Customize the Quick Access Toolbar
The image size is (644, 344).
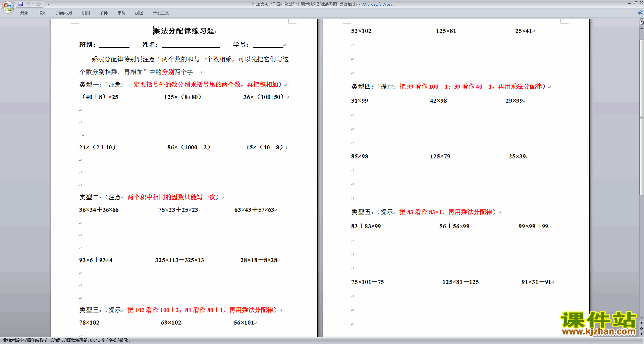(x=48, y=4)
